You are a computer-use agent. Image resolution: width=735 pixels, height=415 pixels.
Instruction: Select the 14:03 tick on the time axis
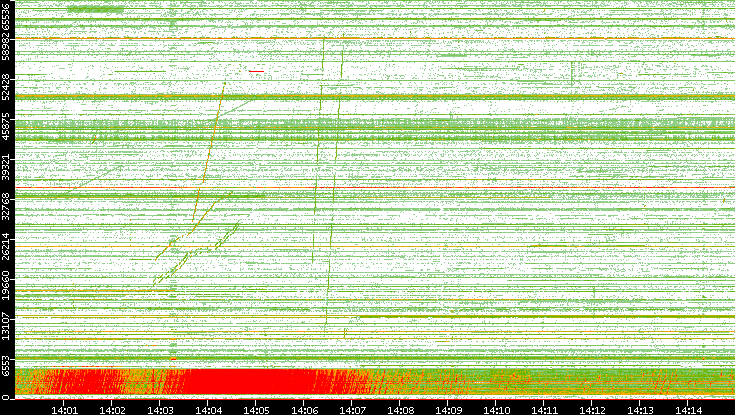coord(160,408)
